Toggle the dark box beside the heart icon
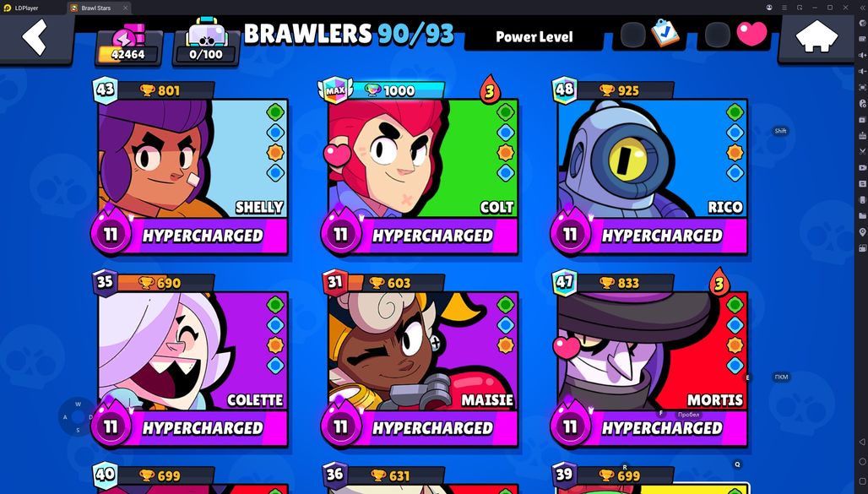 click(717, 35)
